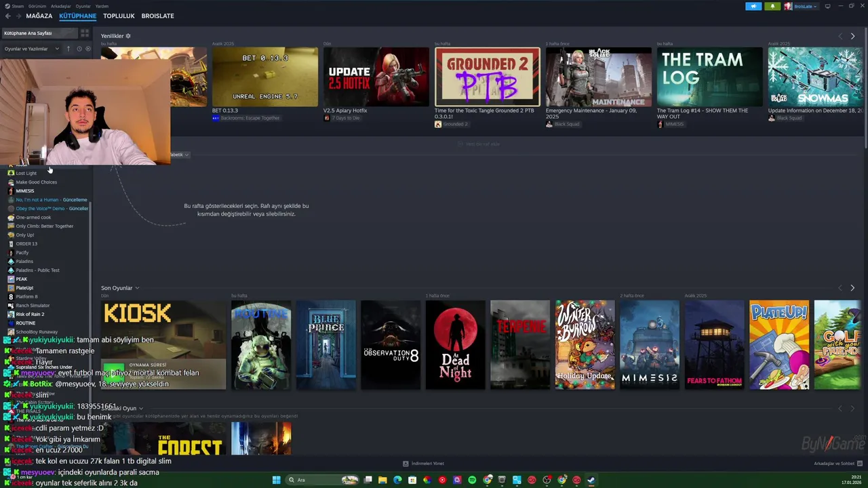This screenshot has width=868, height=488.
Task: Open Steam announcements megaphone button
Action: click(753, 6)
